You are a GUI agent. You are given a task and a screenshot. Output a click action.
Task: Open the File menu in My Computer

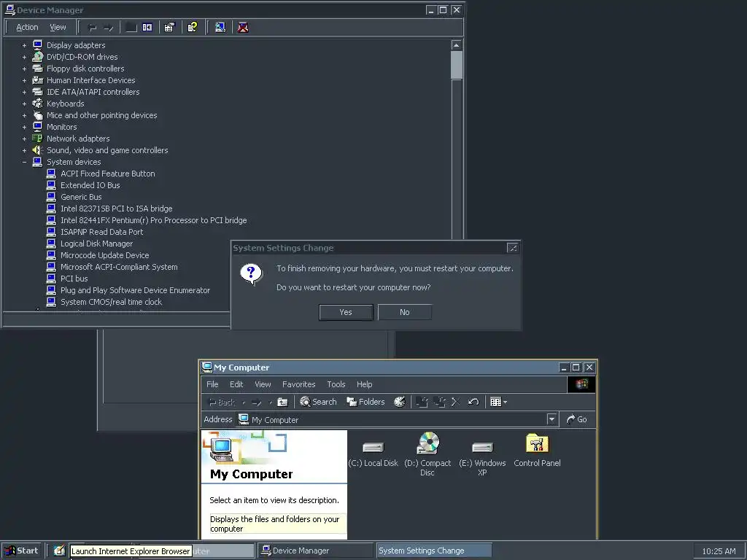[x=212, y=384]
